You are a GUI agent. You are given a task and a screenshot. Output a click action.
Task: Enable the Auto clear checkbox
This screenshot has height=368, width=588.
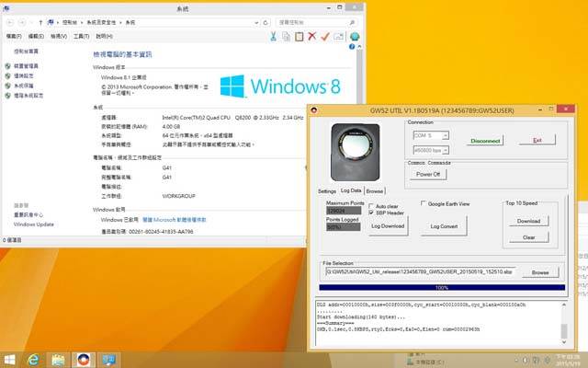pyautogui.click(x=373, y=206)
